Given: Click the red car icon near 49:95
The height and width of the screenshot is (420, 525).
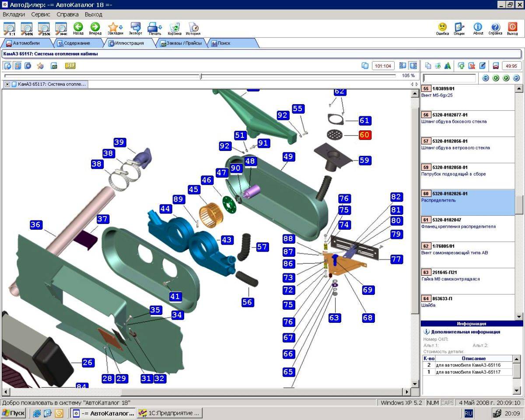Looking at the screenshot, I should (496, 66).
